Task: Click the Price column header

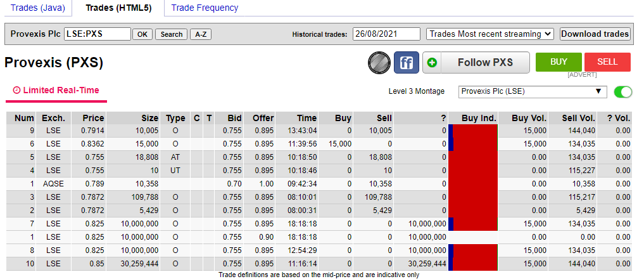Action: pyautogui.click(x=88, y=118)
